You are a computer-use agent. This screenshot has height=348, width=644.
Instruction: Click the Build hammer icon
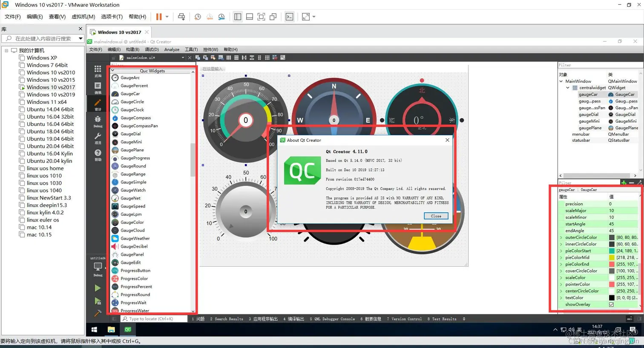click(98, 313)
